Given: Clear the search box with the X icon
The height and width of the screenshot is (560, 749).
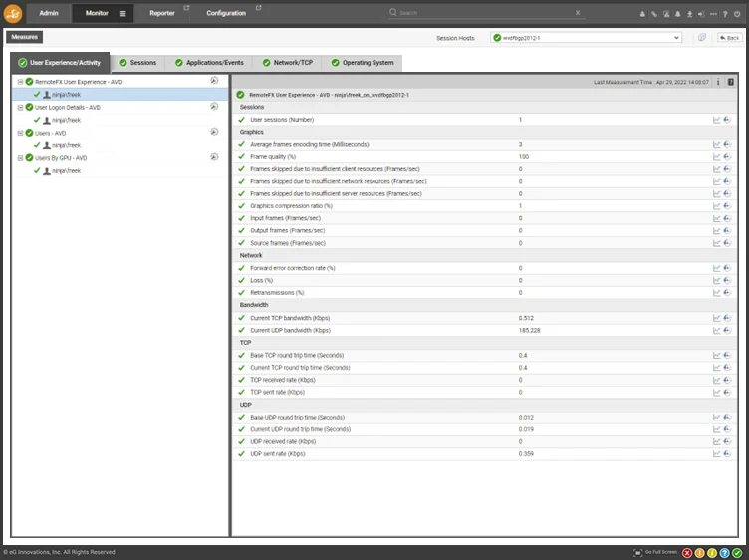Looking at the screenshot, I should point(578,12).
